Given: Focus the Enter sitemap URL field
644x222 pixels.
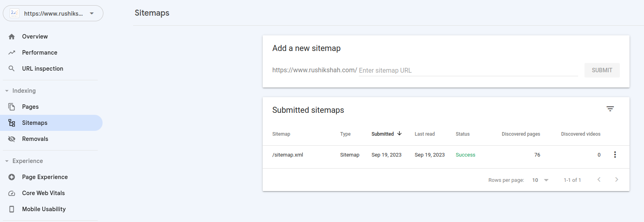Looking at the screenshot, I should 468,70.
